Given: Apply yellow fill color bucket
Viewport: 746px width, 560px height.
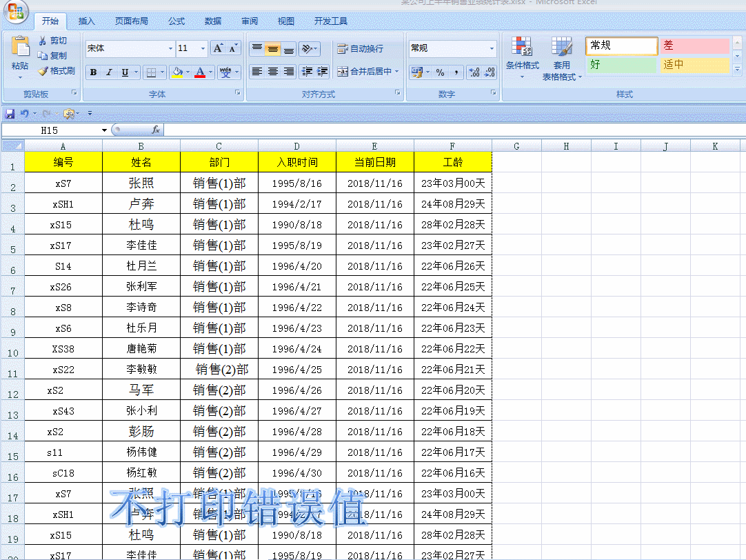Looking at the screenshot, I should tap(177, 72).
